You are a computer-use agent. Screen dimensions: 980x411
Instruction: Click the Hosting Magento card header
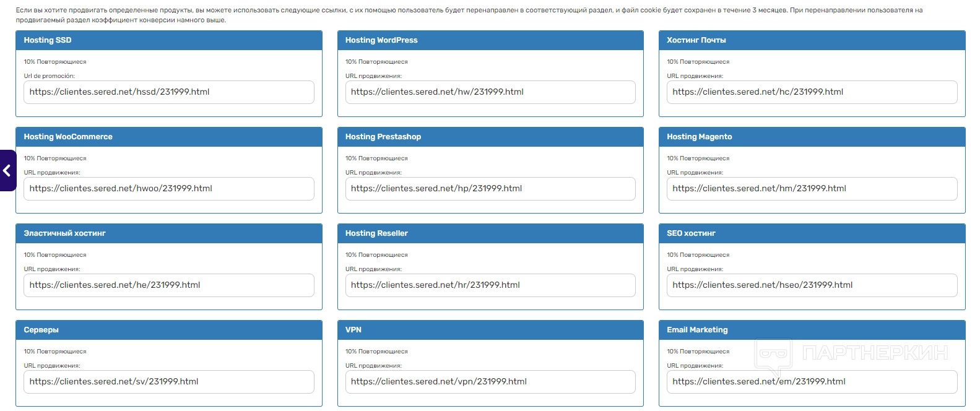tap(812, 137)
